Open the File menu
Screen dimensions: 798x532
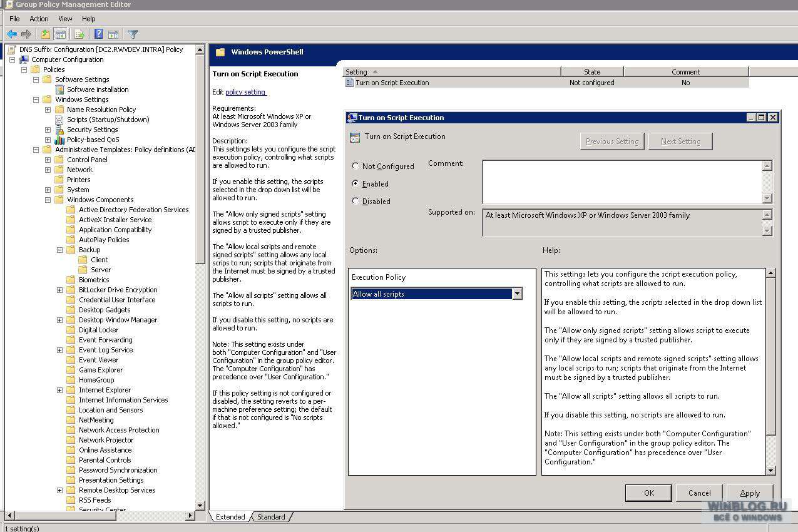(x=14, y=19)
